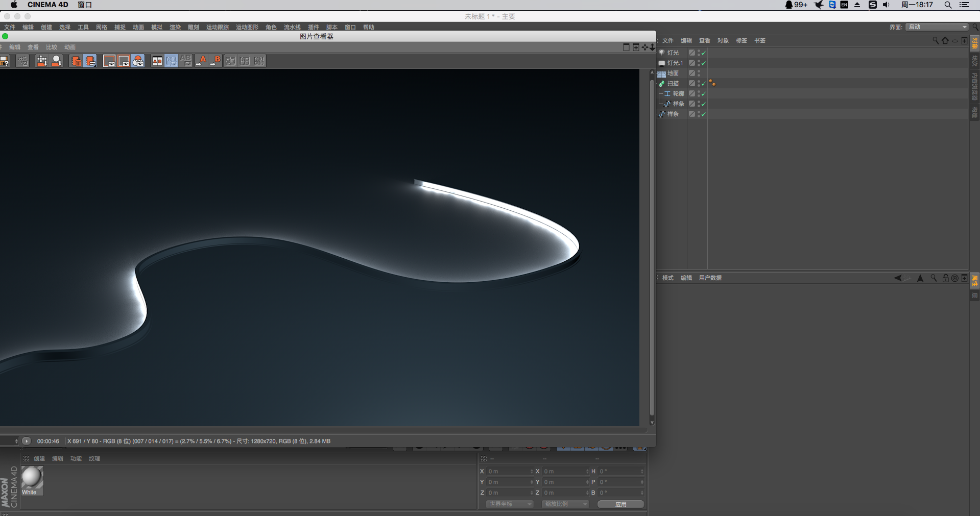Open the 界面 layout dropdown showing 启动

(937, 27)
